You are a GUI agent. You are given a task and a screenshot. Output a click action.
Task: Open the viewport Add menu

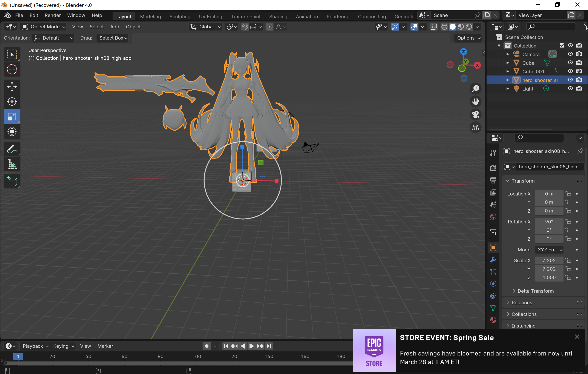click(x=115, y=27)
